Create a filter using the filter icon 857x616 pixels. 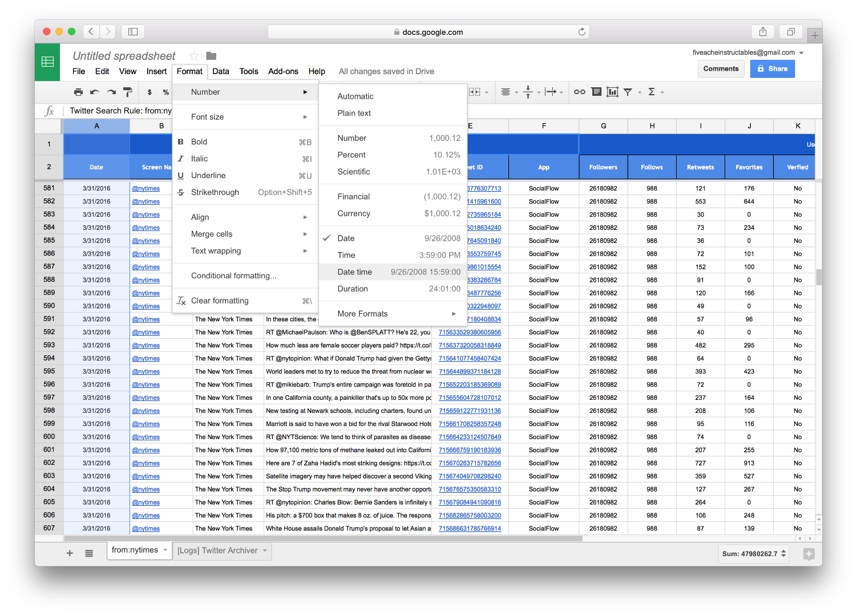[628, 92]
